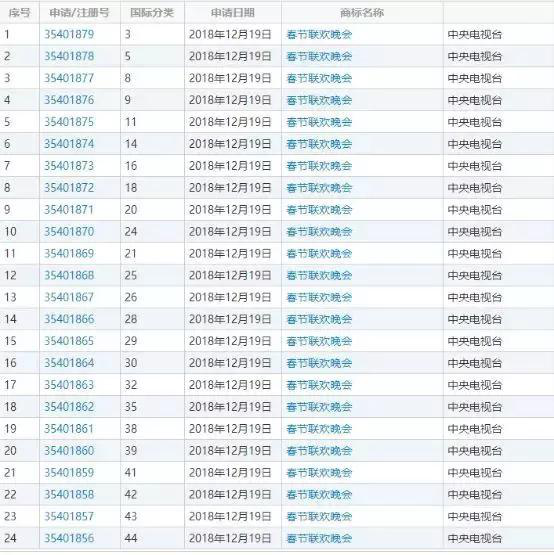Click the 序号 column header
Screen dimensions: 554x555
[x=19, y=13]
